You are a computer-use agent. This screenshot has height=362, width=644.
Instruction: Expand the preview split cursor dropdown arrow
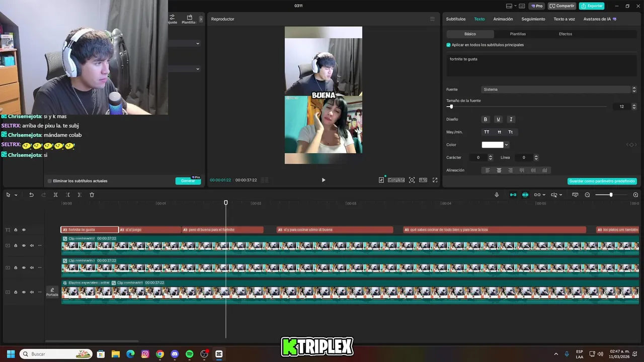click(x=560, y=195)
